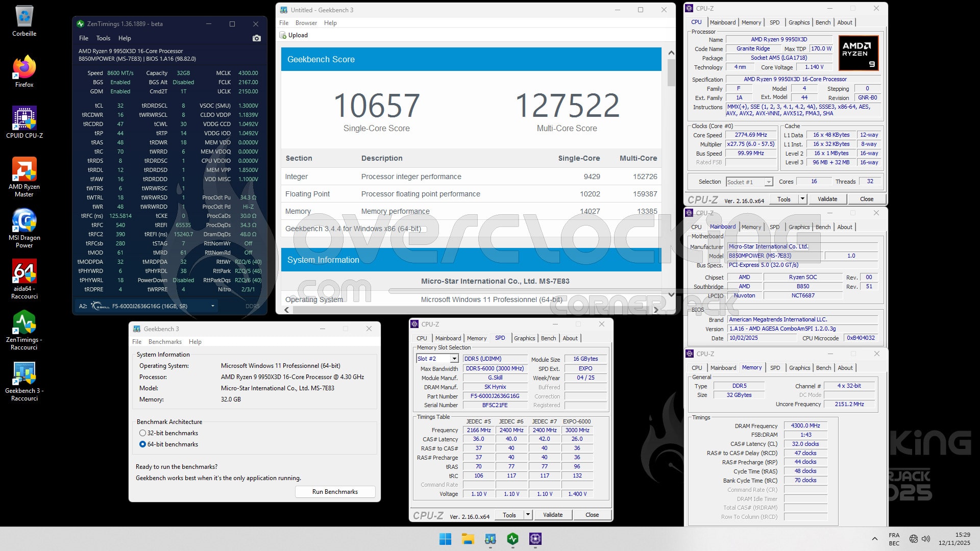Show hidden system tray icons chevron
The width and height of the screenshot is (980, 551).
tap(875, 539)
